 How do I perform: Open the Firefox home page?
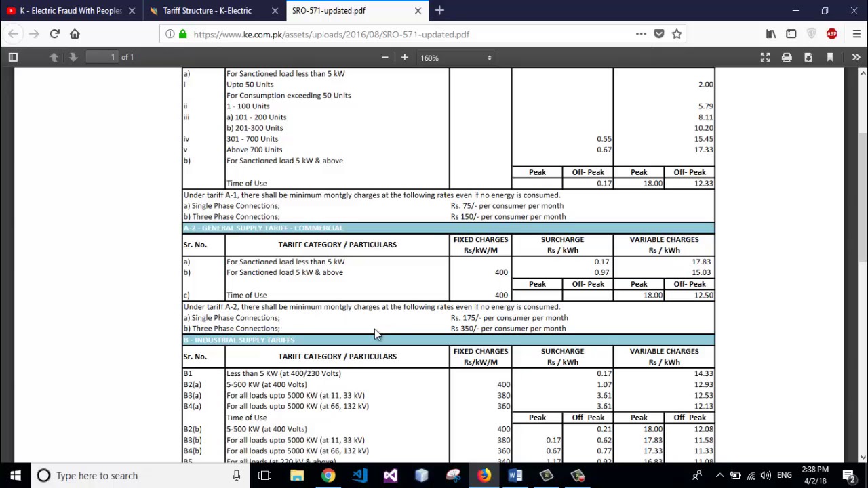pyautogui.click(x=75, y=34)
